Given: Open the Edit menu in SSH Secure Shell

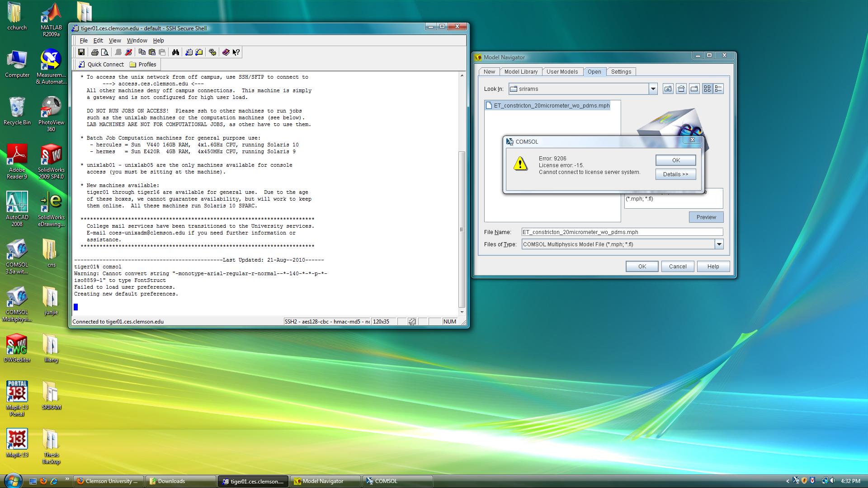Looking at the screenshot, I should click(98, 40).
